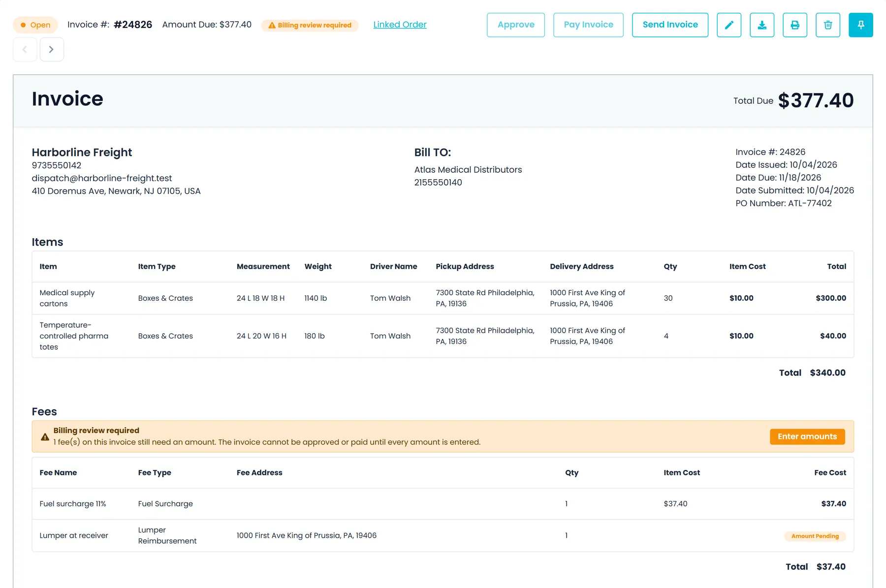Click the Date Submitted 10/04/2026 text
The width and height of the screenshot is (886, 588).
794,190
